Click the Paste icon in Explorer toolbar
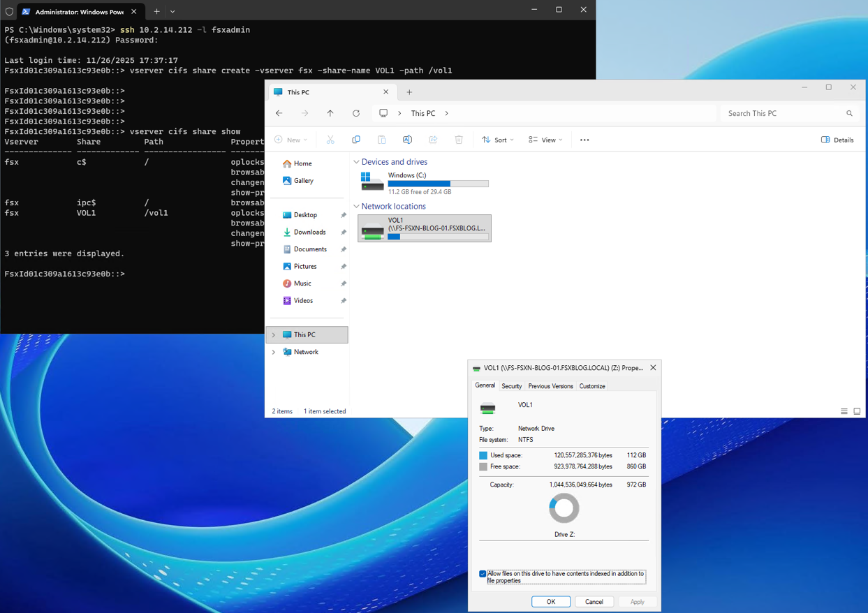Screen dimensions: 868x613 [x=382, y=140]
